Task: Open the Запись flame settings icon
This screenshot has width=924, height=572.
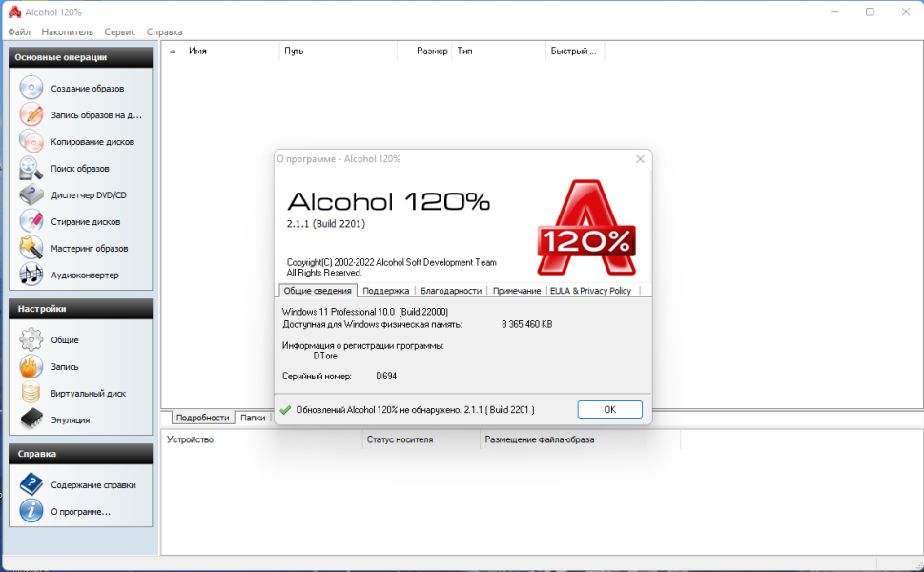Action: click(31, 366)
